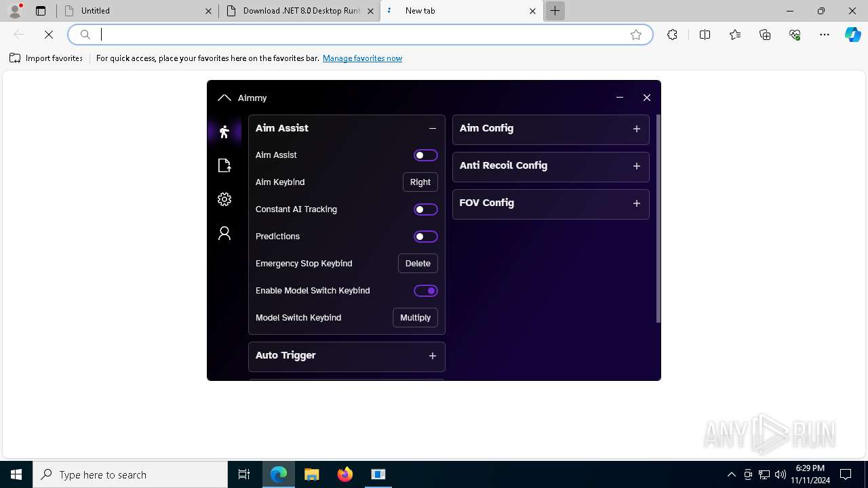Click the Aimmy vertical scrollbar
This screenshot has height=488, width=868.
point(658,218)
